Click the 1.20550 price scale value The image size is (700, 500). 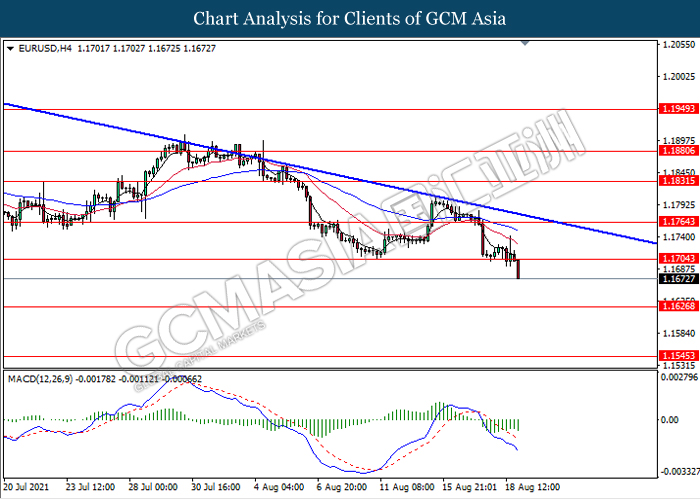point(679,45)
